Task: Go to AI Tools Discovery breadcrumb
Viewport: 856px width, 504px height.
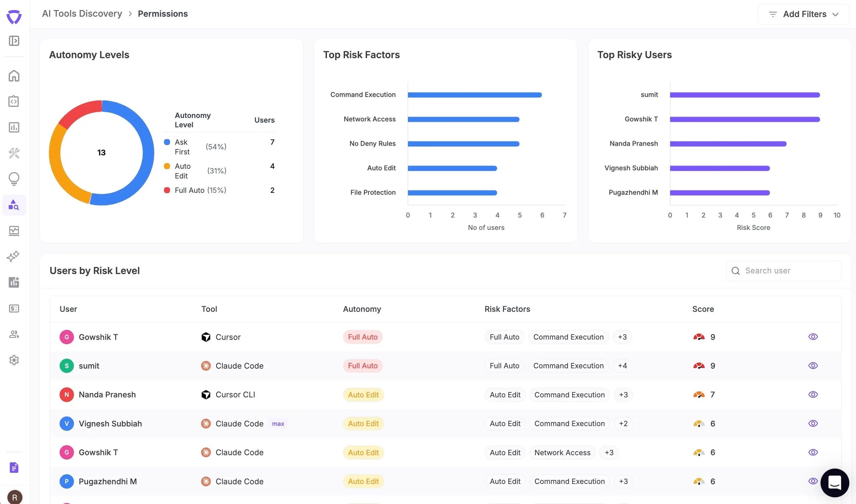Action: point(82,14)
